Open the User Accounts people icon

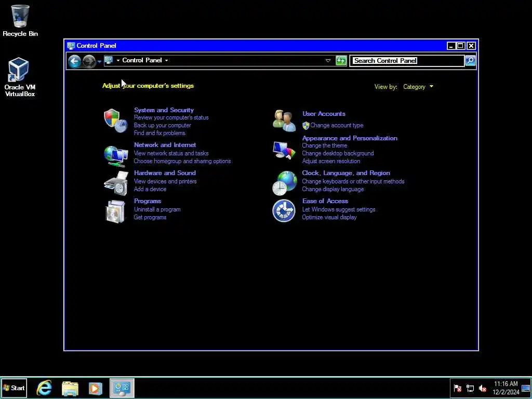284,121
